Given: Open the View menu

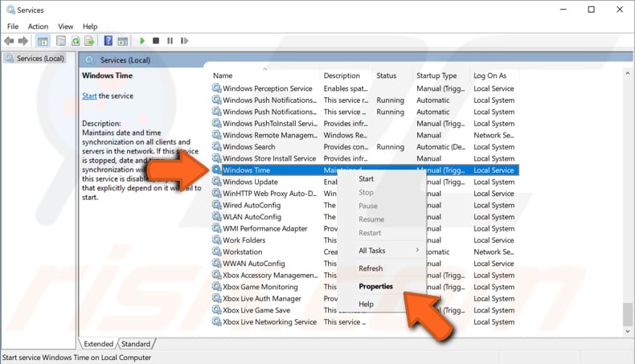Looking at the screenshot, I should 66,27.
